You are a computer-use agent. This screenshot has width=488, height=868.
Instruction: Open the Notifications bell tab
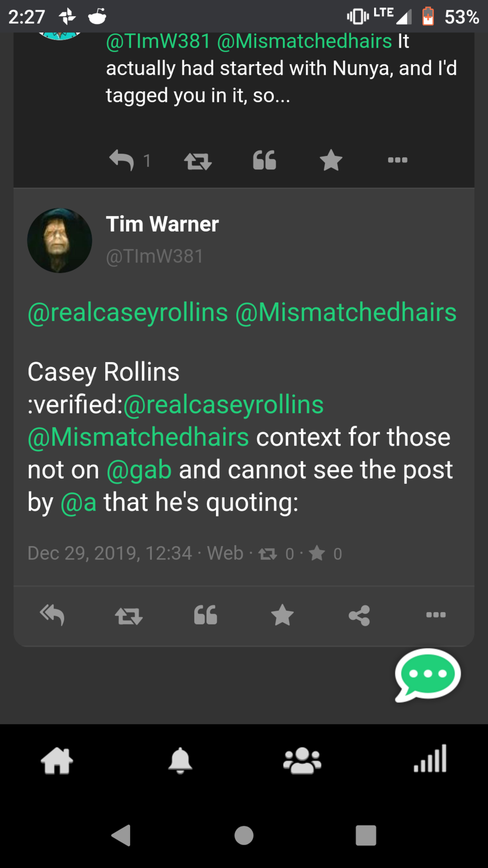pyautogui.click(x=180, y=761)
